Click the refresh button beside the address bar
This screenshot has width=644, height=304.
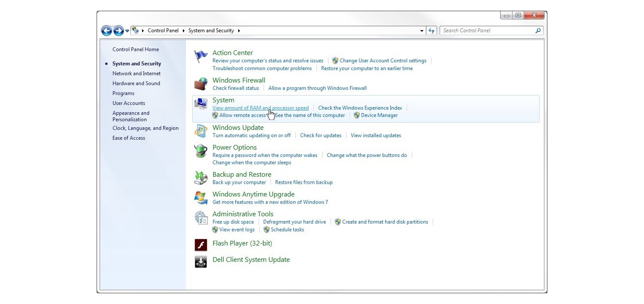[x=431, y=31]
